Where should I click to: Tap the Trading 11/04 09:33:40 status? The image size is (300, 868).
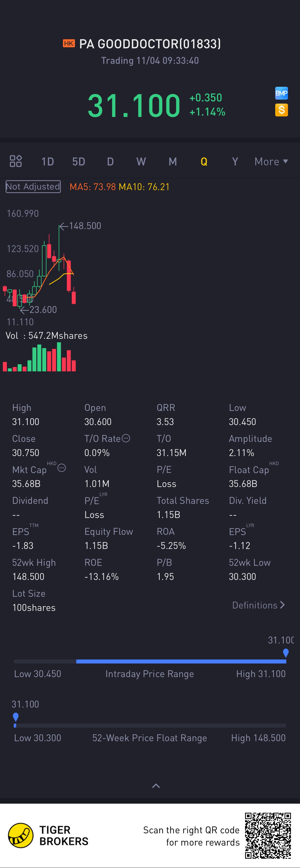pyautogui.click(x=150, y=61)
